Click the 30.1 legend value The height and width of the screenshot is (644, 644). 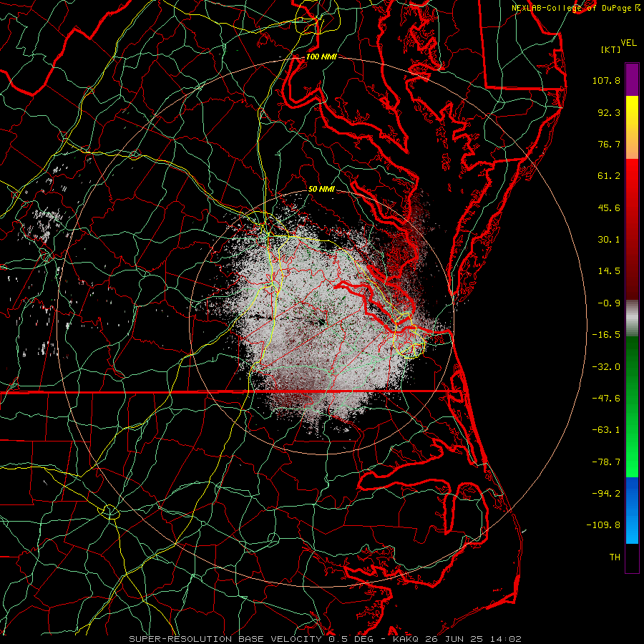[x=609, y=240]
